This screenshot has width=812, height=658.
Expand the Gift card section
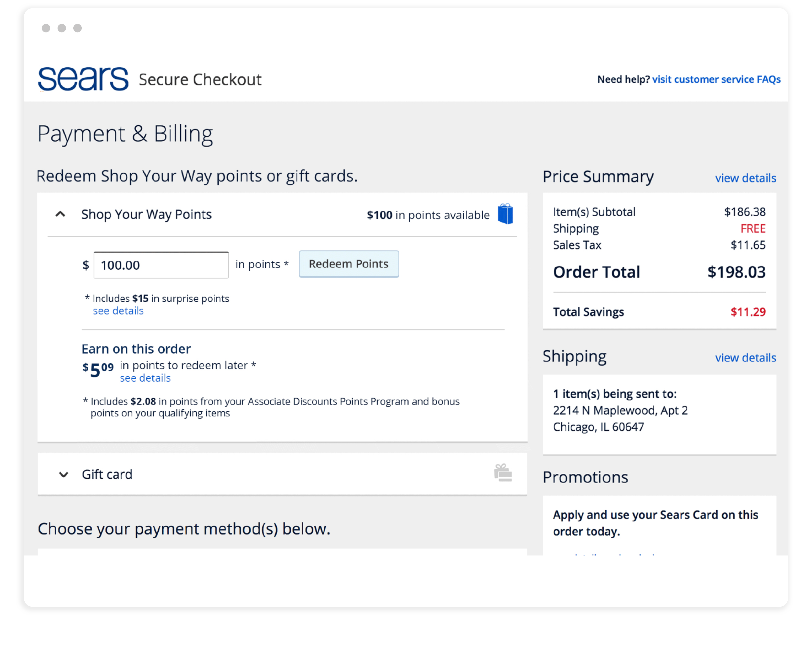pos(64,475)
